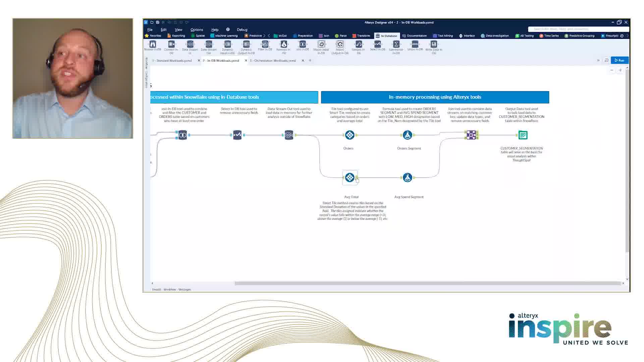Switch to the Text Mining palette

(x=443, y=36)
